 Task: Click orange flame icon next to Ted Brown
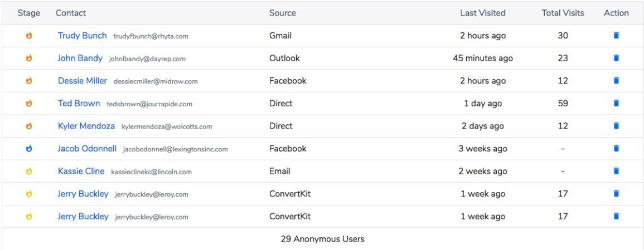(29, 103)
